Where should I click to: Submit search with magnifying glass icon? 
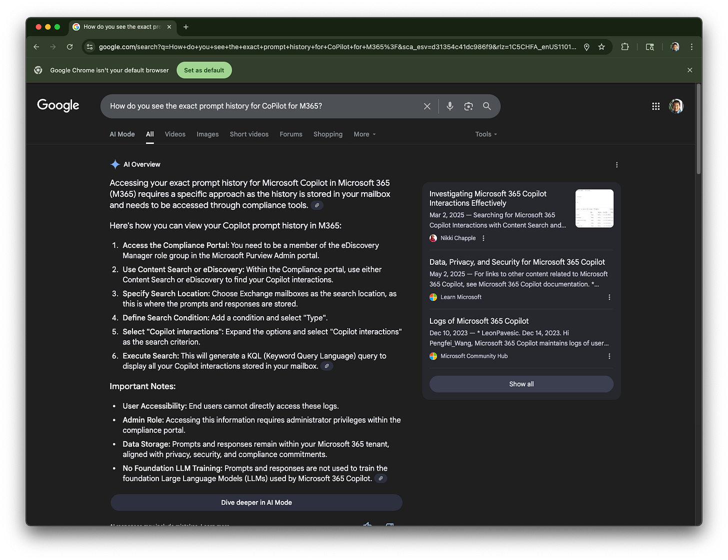coord(487,106)
